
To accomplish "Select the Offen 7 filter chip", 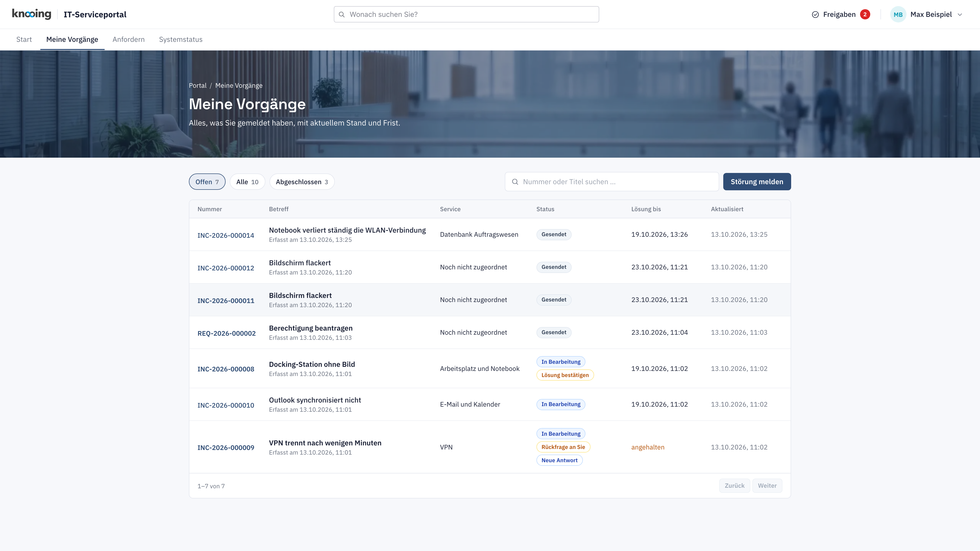I will 207,182.
